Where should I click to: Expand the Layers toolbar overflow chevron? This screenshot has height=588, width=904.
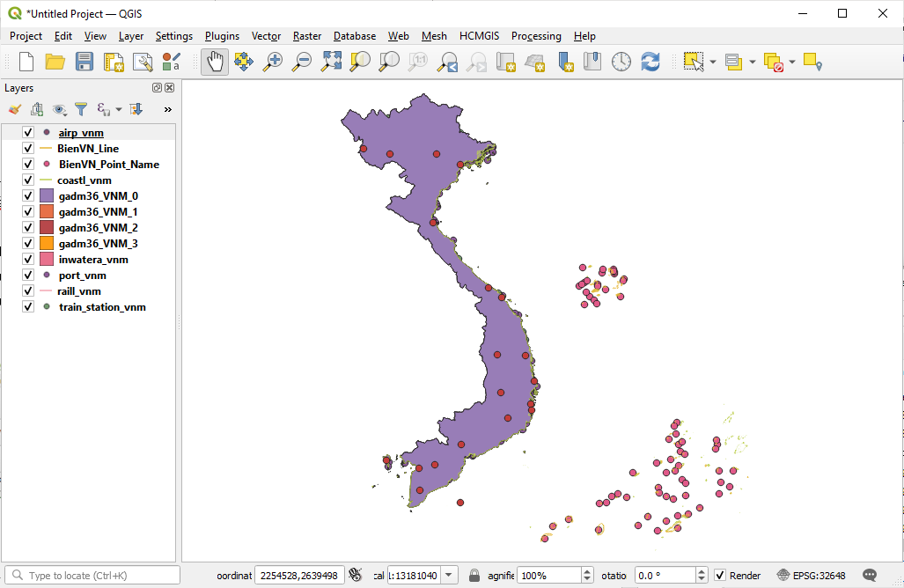[x=168, y=109]
